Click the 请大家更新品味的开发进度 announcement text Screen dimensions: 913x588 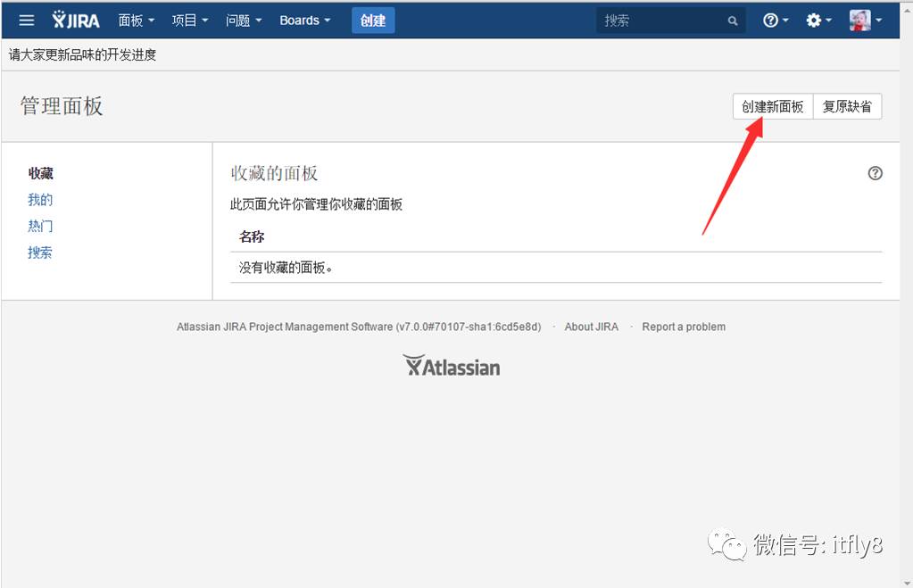pos(83,54)
